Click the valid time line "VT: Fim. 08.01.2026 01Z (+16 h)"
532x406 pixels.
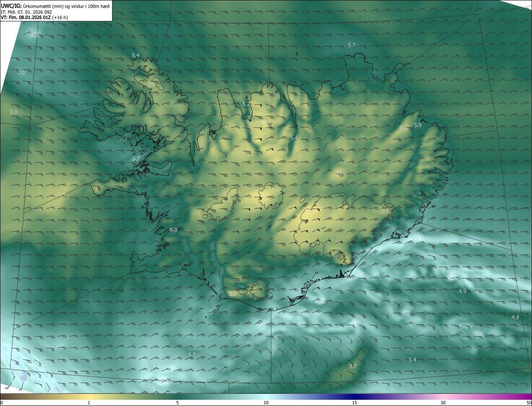[34, 17]
